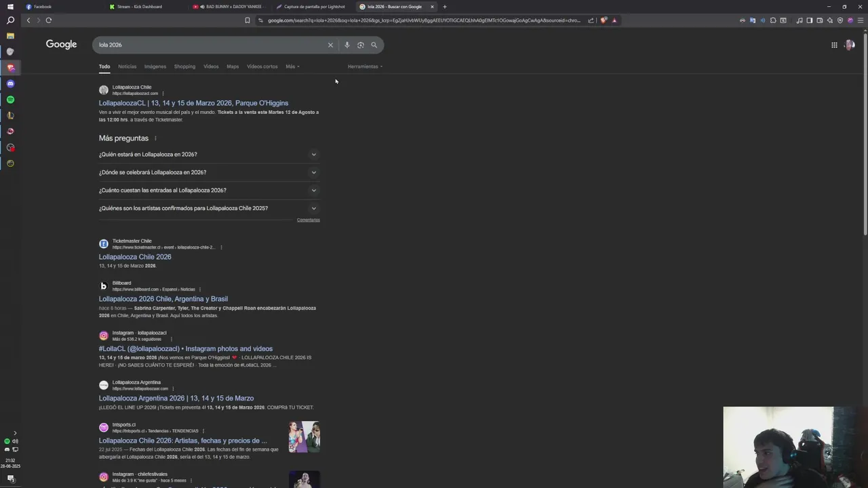Open the Brave VPN shield icon
Viewport: 868px width, 488px height.
coord(840,20)
